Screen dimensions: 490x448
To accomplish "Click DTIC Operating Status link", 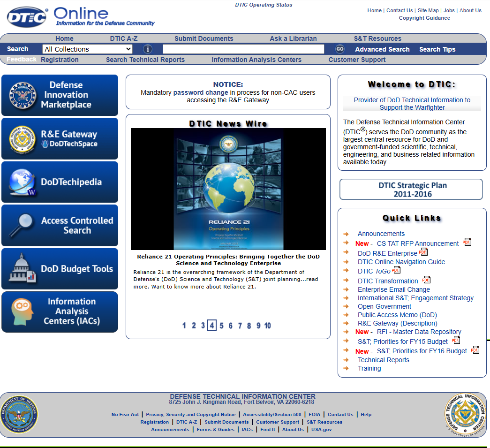I will 264,5.
